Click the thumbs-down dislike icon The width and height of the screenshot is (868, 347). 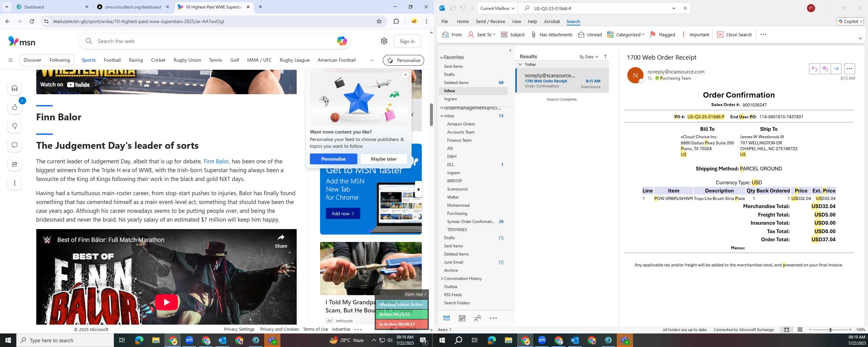(15, 126)
